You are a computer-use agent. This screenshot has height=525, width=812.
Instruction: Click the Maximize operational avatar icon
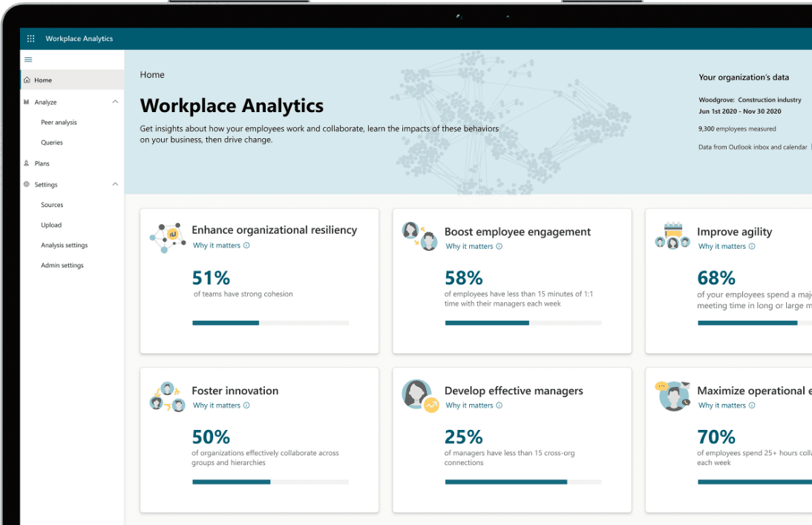[x=672, y=396]
